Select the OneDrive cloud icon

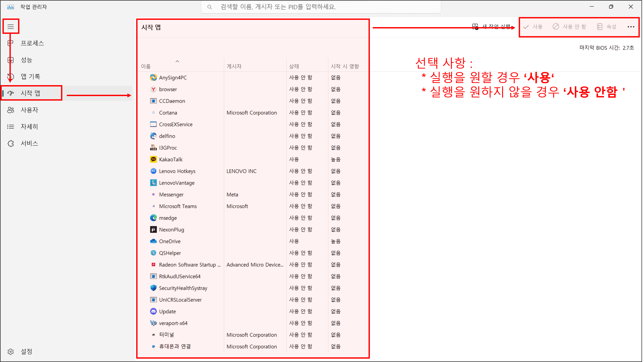coord(153,241)
